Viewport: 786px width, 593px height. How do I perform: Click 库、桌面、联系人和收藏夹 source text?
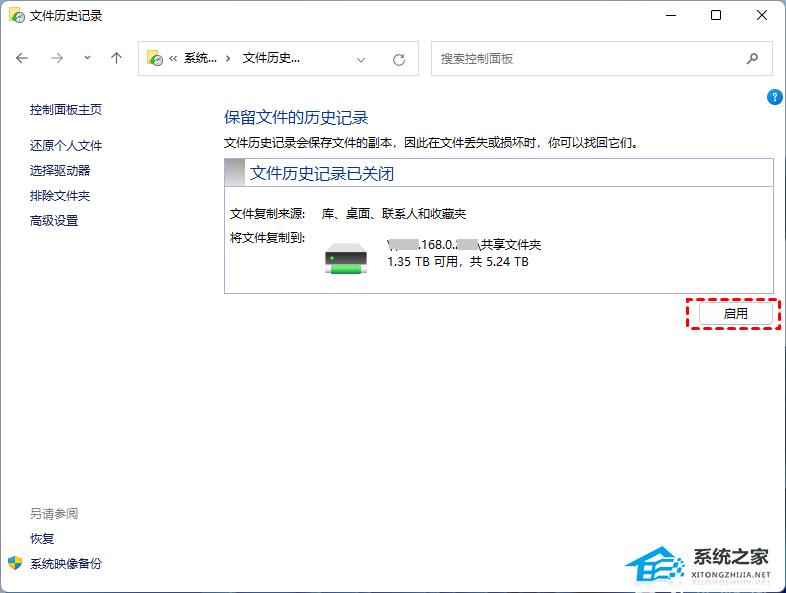pos(394,214)
